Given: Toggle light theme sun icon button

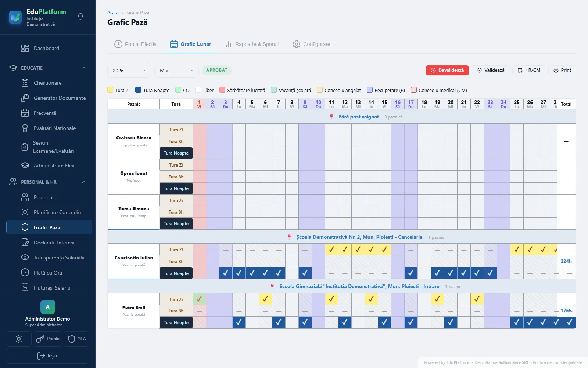Looking at the screenshot, I should pyautogui.click(x=19, y=339).
